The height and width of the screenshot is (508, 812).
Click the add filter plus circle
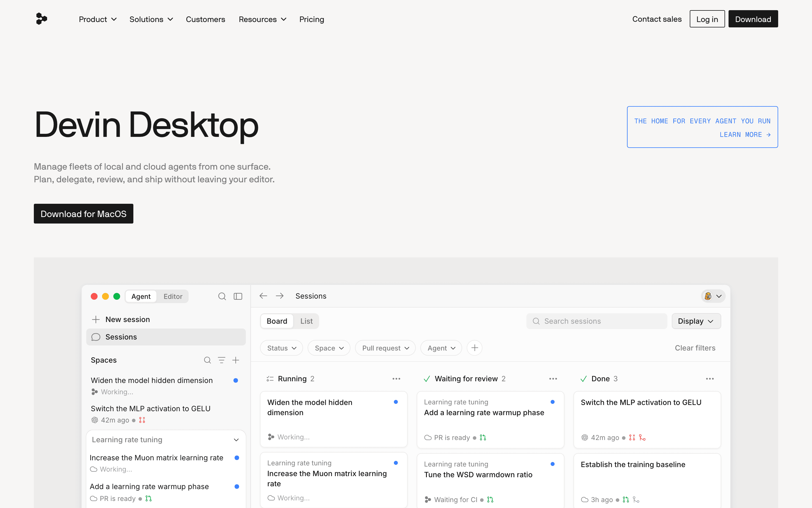click(475, 348)
